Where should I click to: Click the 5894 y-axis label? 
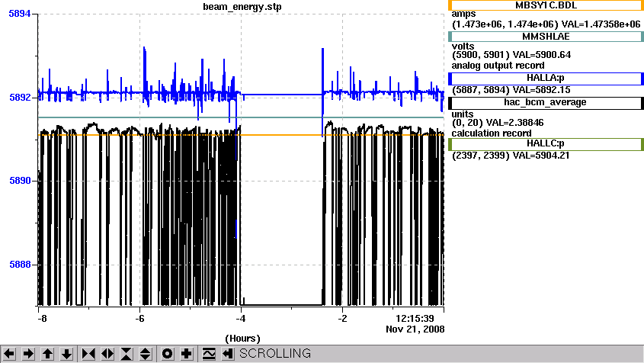point(20,14)
